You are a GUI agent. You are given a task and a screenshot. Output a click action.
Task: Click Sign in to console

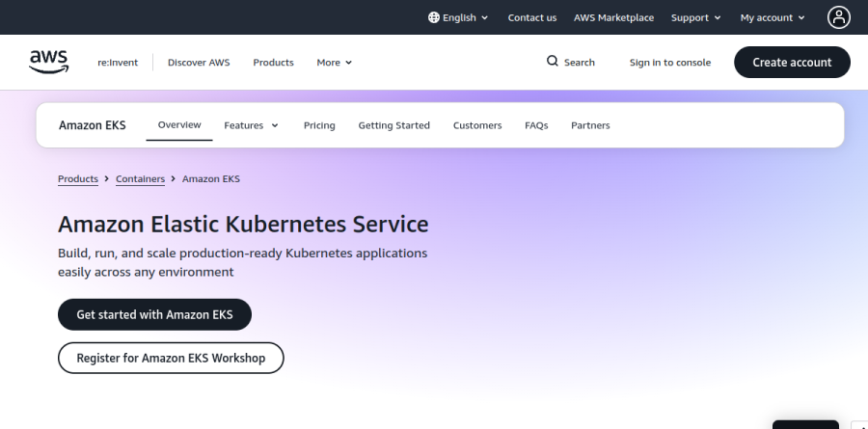(x=670, y=63)
